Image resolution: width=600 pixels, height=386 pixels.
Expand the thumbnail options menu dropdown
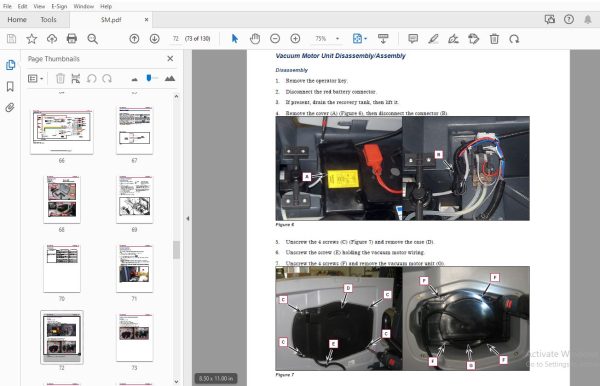click(x=36, y=79)
